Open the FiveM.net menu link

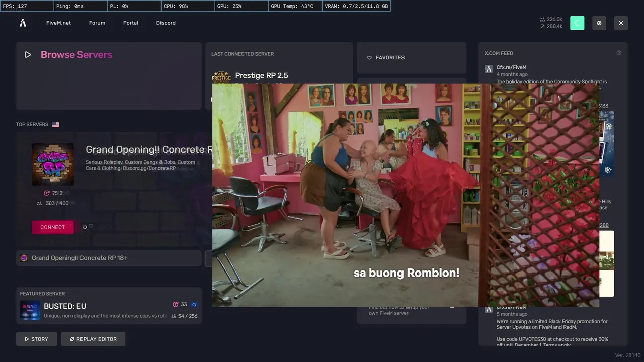click(58, 23)
